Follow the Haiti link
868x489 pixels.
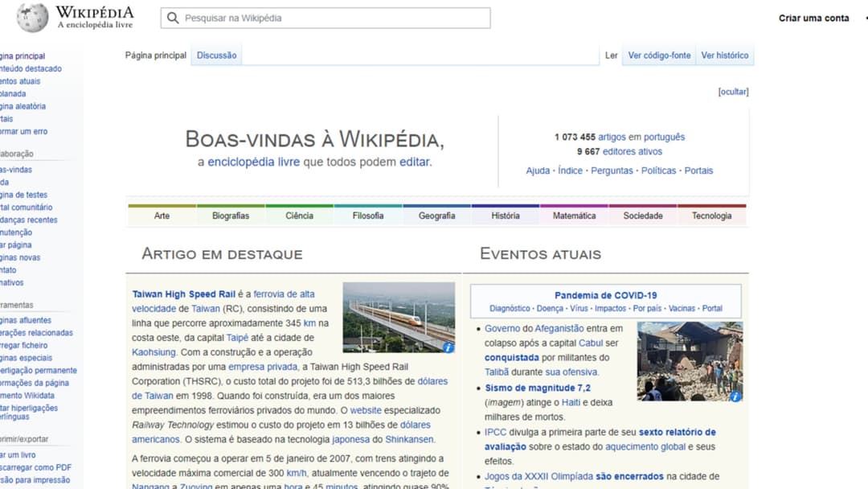pyautogui.click(x=571, y=403)
